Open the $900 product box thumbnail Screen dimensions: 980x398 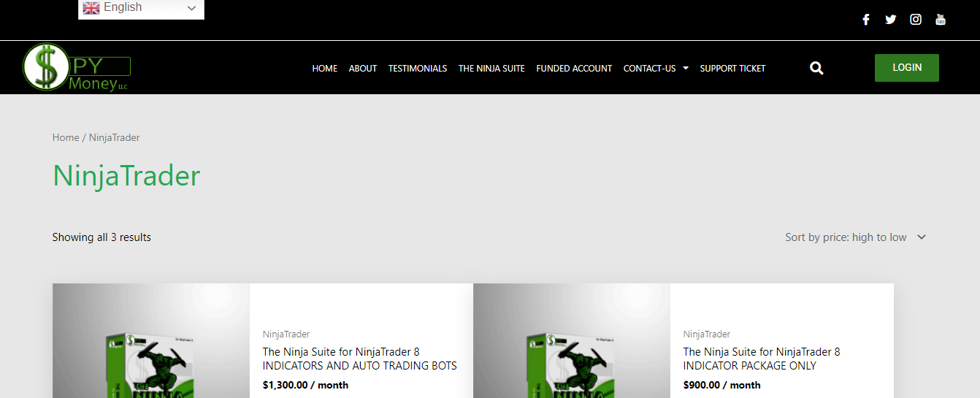pos(572,341)
